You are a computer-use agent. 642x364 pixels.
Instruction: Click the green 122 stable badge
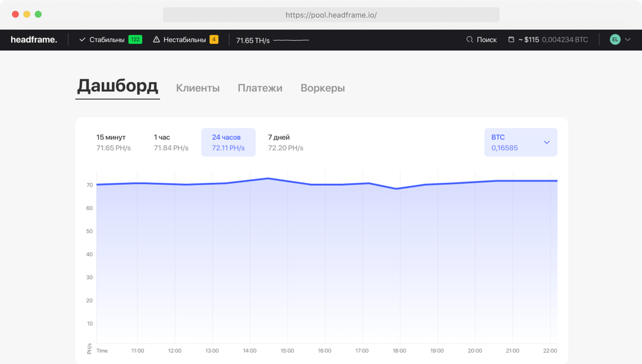point(135,40)
